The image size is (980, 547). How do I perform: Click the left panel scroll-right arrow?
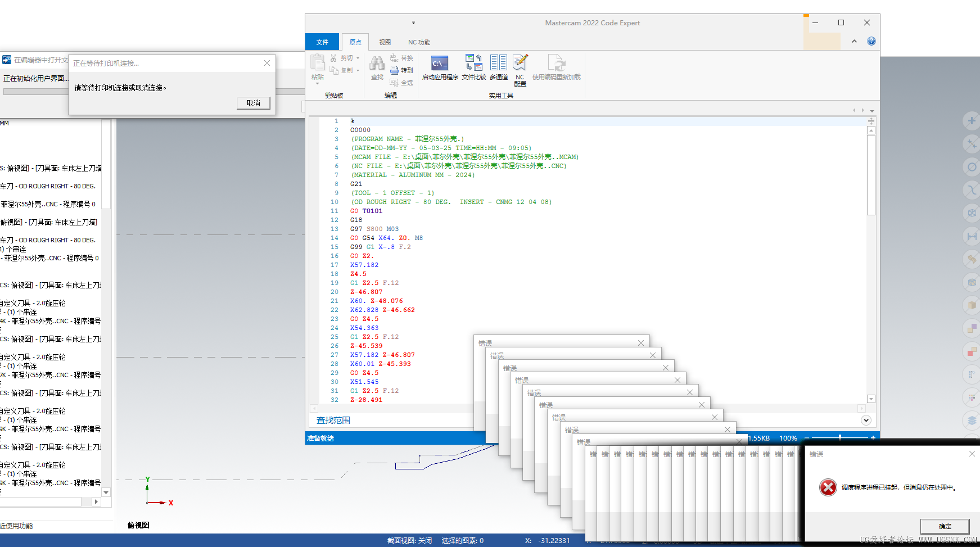tap(96, 501)
